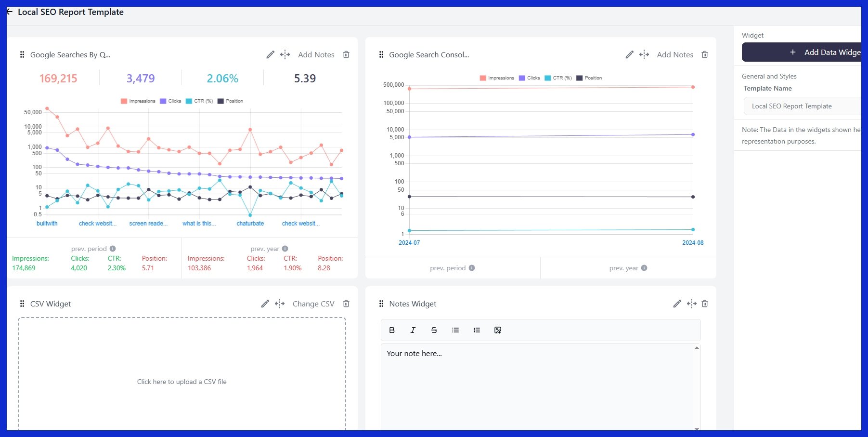Screen dimensions: 868x437
Task: Toggle Position legend in Google Searches chart
Action: click(x=231, y=101)
